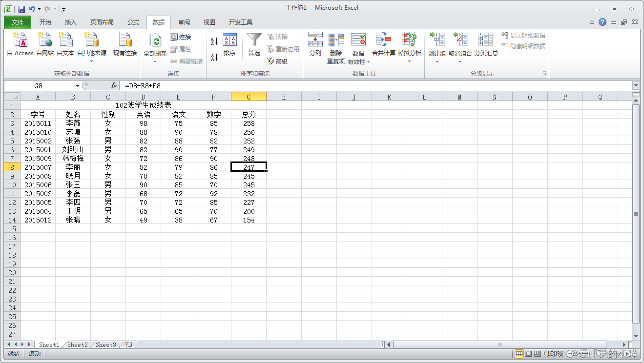This screenshot has width=644, height=363.
Task: Select the Sheet2 worksheet tab
Action: tap(78, 344)
